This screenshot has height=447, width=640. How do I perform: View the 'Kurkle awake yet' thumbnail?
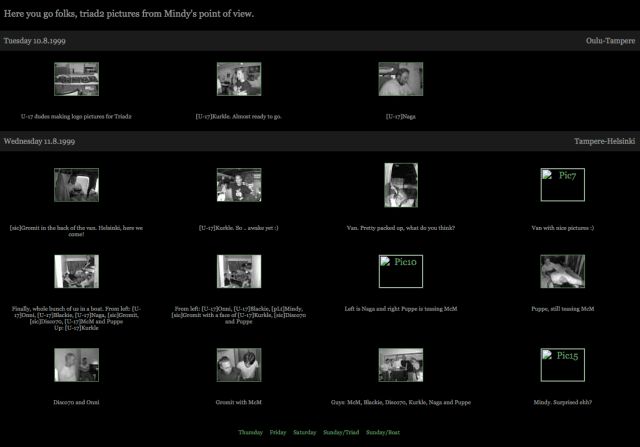[x=238, y=185]
